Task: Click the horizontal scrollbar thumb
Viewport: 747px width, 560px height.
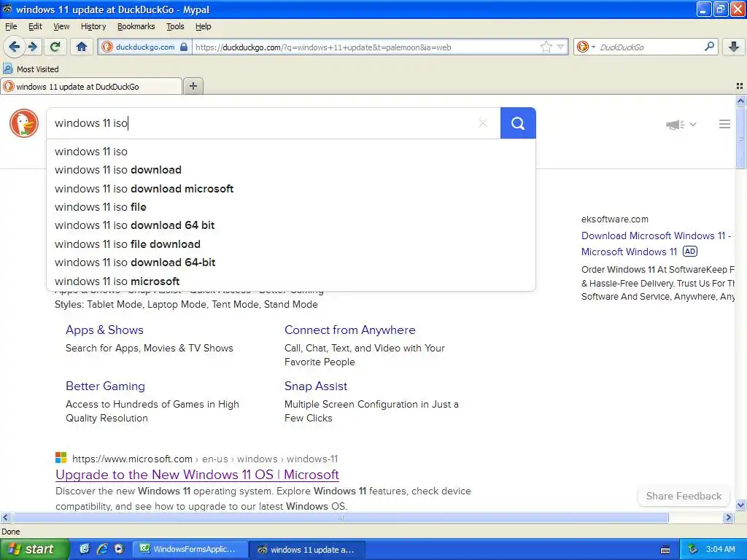Action: [340, 517]
